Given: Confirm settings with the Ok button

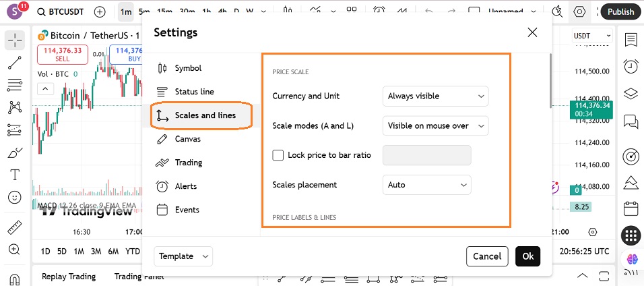Looking at the screenshot, I should click(527, 256).
